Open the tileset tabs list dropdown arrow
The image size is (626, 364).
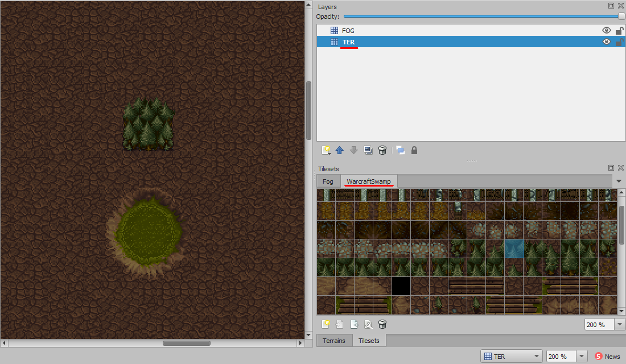coord(619,181)
